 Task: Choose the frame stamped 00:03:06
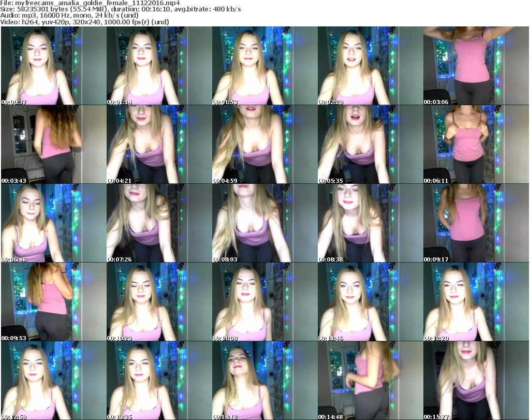tap(476, 66)
